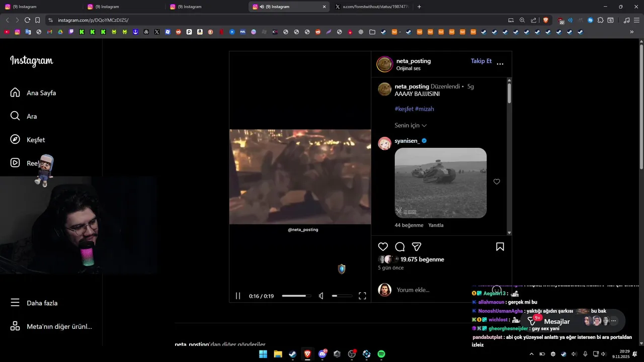This screenshot has width=644, height=362.
Task: Toggle fullscreen on the video
Action: (362, 296)
